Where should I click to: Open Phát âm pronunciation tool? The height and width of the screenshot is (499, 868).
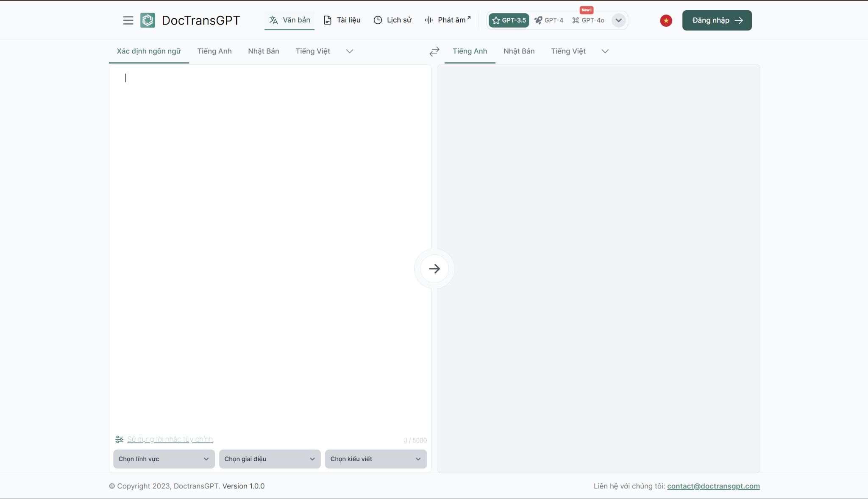click(448, 20)
